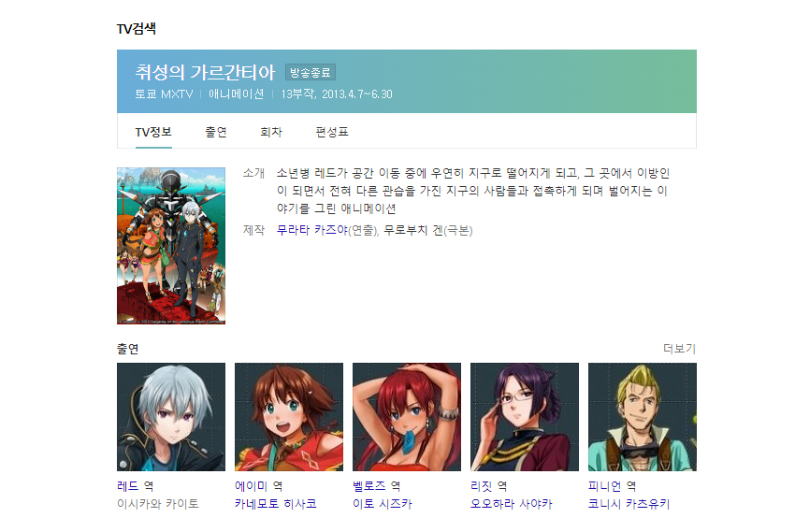Open the 에이미 character image
Image resolution: width=795 pixels, height=532 pixels.
coord(289,417)
